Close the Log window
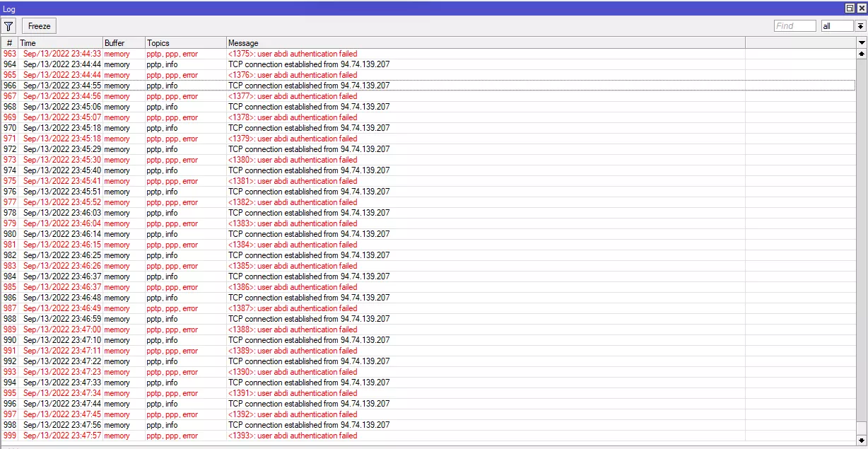The image size is (868, 449). (861, 8)
